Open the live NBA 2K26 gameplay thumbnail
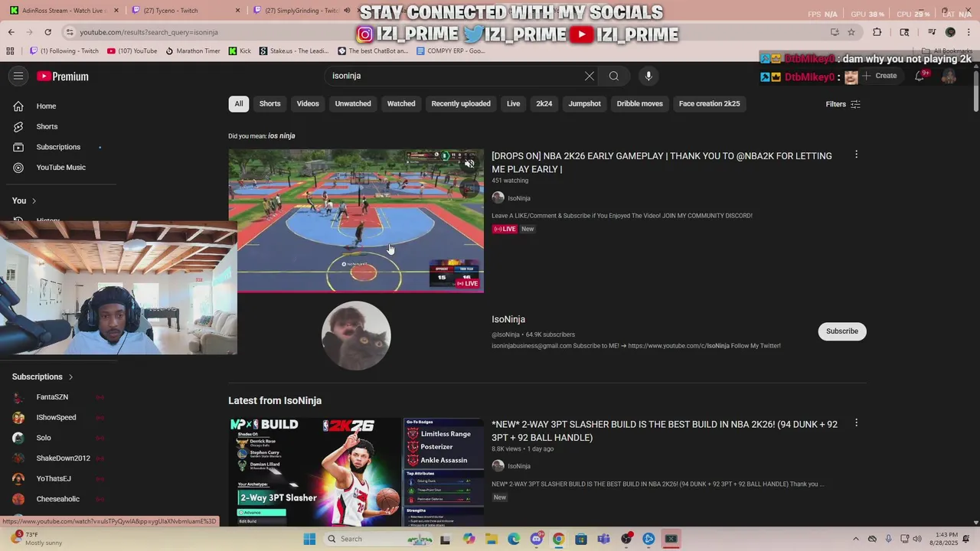The width and height of the screenshot is (980, 551). coord(356,220)
